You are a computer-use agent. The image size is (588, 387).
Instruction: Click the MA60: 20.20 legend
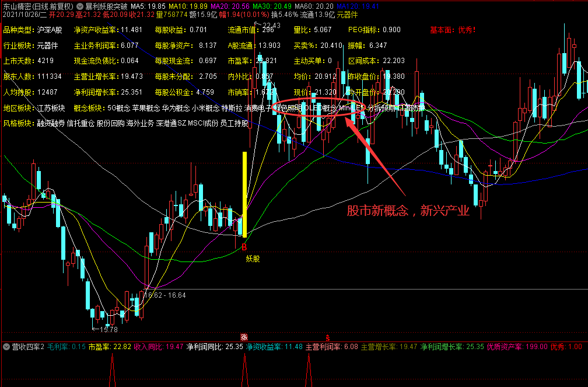click(314, 6)
